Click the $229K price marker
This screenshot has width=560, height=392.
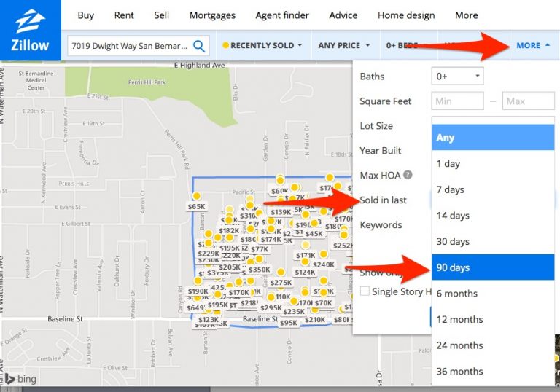coord(209,253)
